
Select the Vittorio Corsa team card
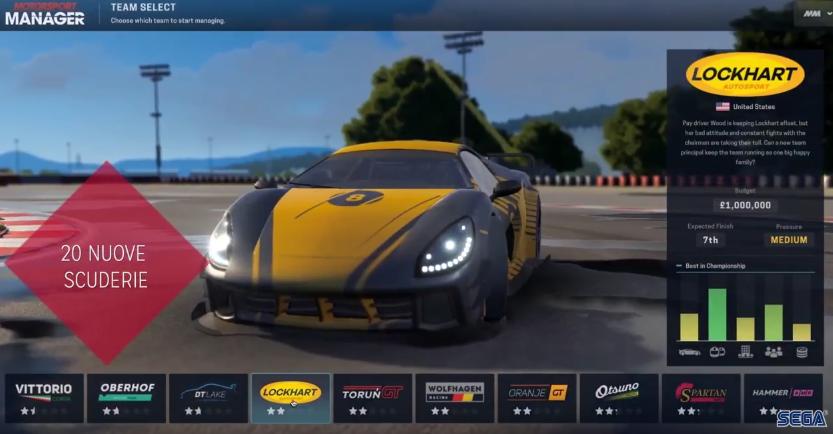click(x=44, y=398)
